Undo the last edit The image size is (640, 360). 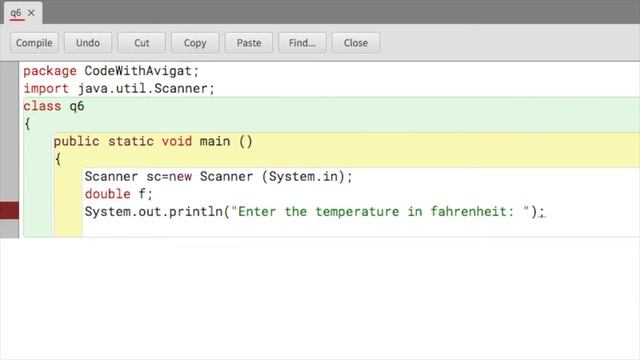point(88,43)
